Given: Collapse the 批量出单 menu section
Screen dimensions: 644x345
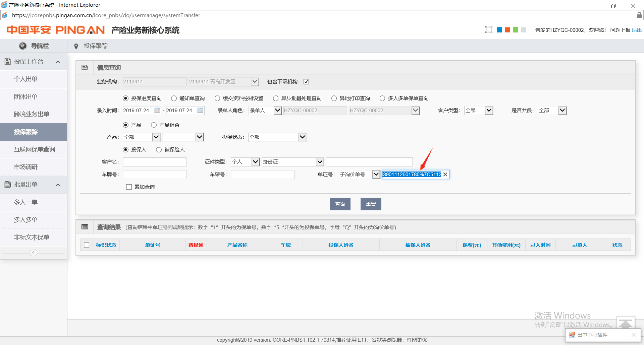Looking at the screenshot, I should pyautogui.click(x=58, y=185).
